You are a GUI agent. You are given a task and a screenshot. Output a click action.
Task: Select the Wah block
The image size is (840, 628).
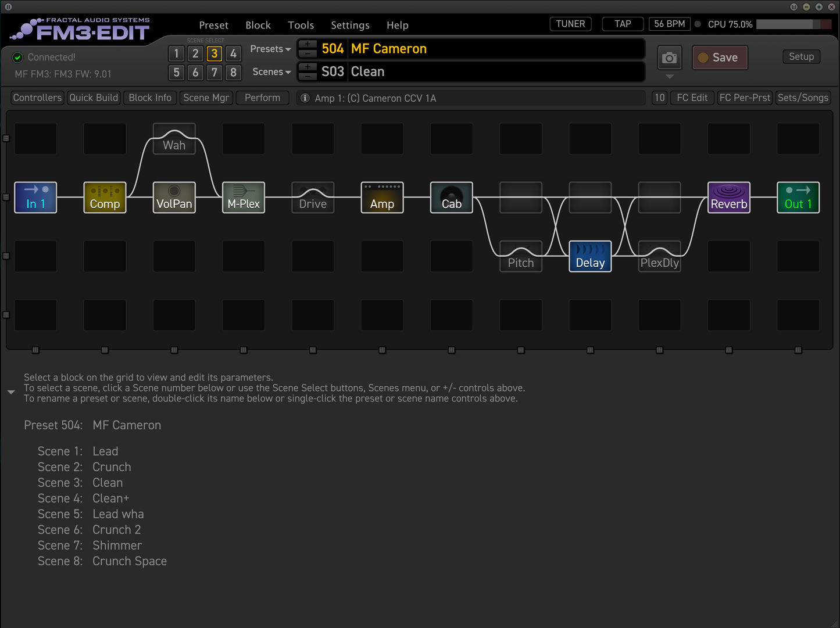(174, 139)
